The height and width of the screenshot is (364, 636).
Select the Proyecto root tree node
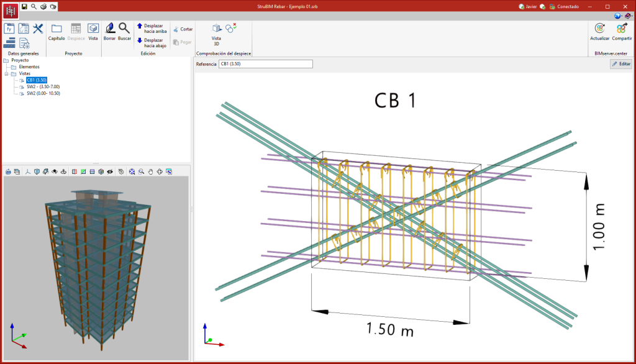(x=20, y=60)
